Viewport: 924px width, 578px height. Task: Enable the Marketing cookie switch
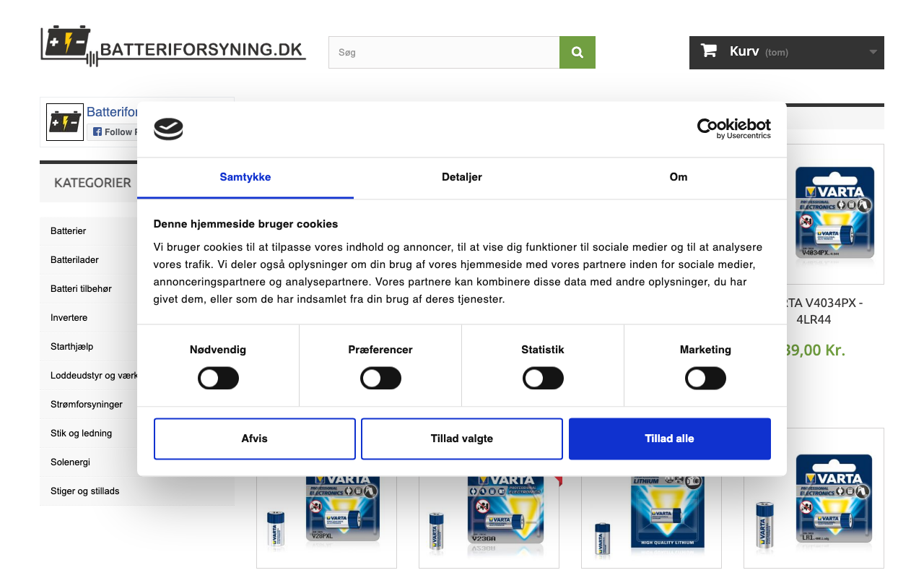coord(705,379)
